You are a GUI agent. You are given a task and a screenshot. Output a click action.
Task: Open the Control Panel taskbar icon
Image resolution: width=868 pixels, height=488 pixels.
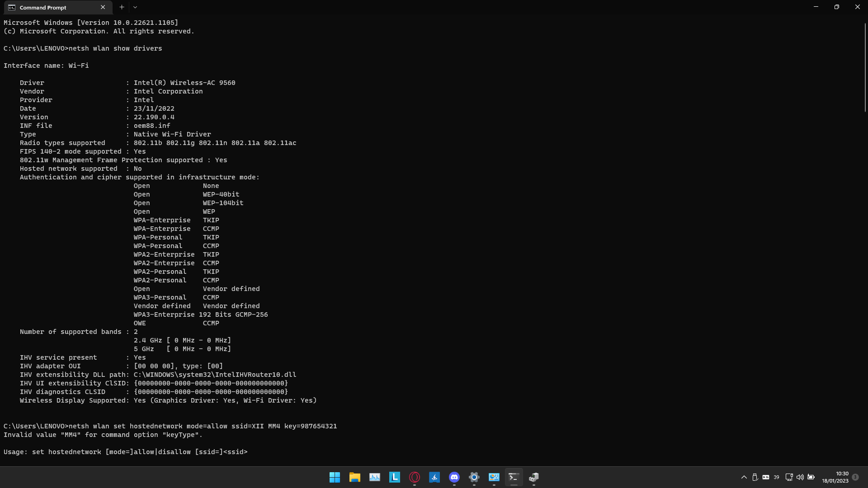494,477
